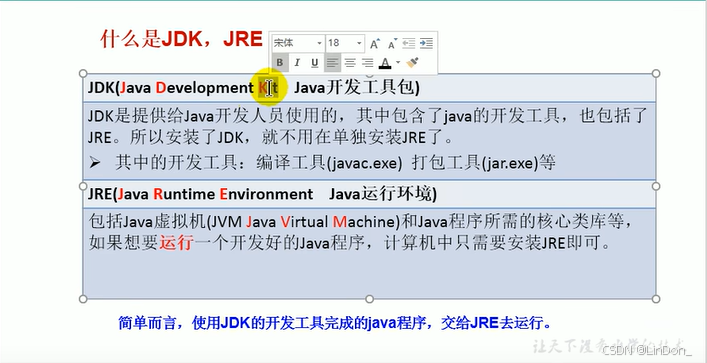Toggle underline formatting in the mini toolbar
The height and width of the screenshot is (363, 707).
(x=315, y=62)
